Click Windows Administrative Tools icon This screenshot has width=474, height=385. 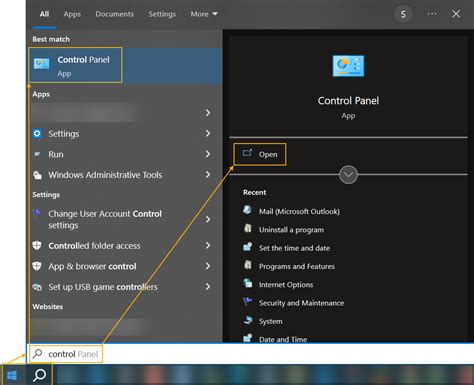tap(37, 175)
